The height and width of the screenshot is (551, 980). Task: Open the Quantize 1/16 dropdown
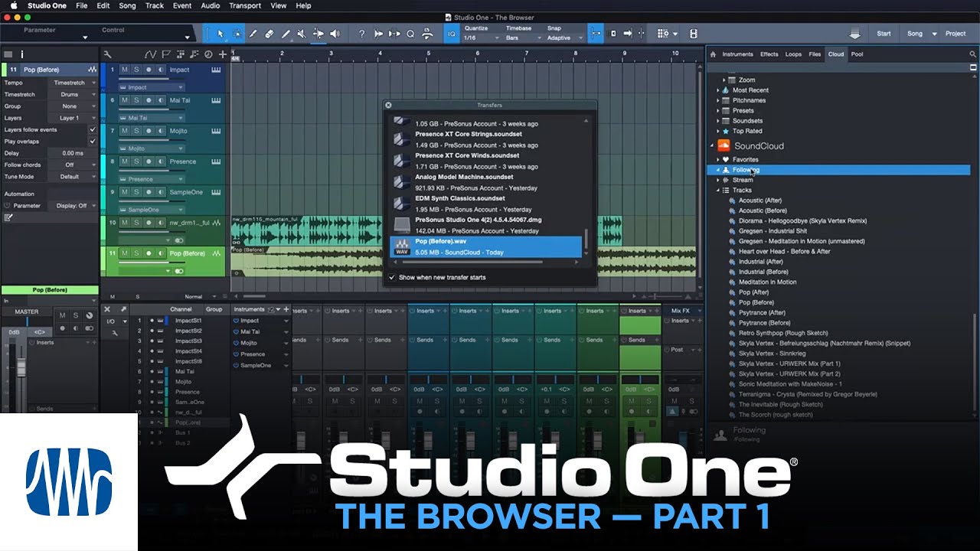(481, 37)
